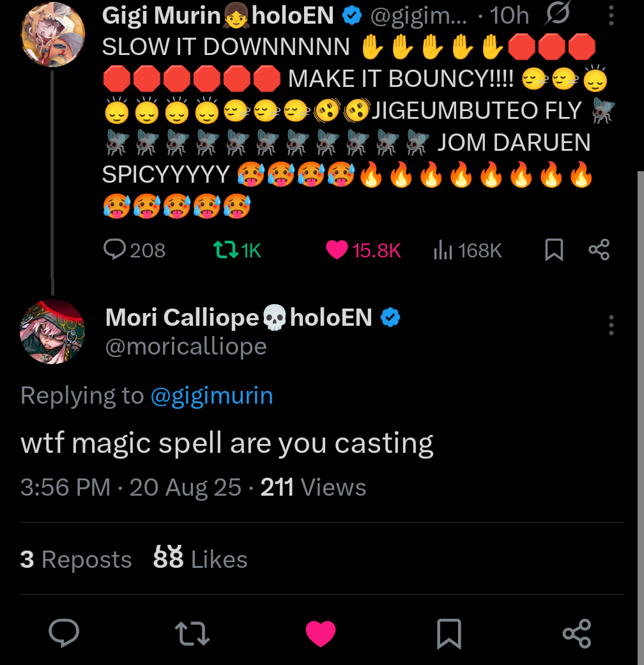Unlike Gigi Murin's tweet with 15.8K likes
The image size is (644, 665).
pyautogui.click(x=337, y=250)
